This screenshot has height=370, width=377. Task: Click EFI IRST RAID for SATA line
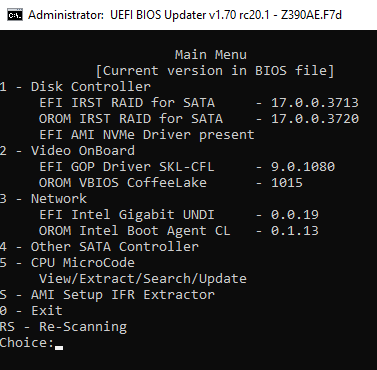click(199, 103)
